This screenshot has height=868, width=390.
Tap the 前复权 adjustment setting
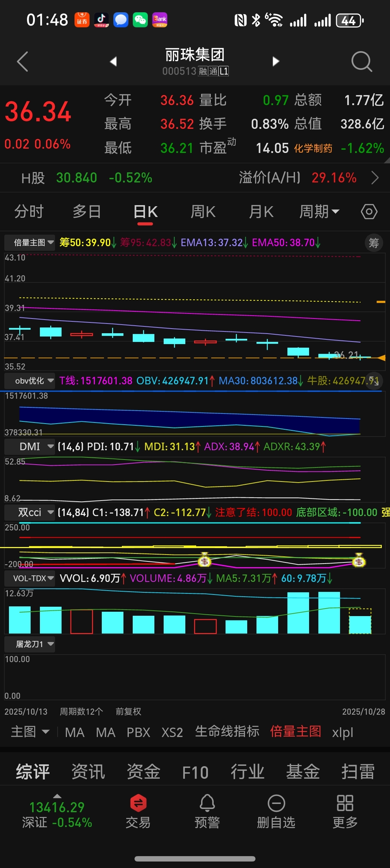pos(128,711)
